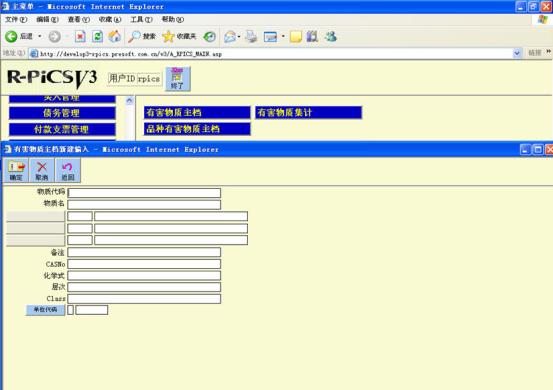This screenshot has height=390, width=553.
Task: Open the 查看 menu
Action: (79, 19)
